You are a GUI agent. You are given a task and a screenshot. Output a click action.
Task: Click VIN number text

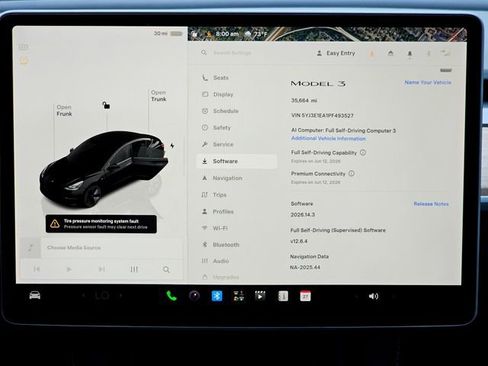322,115
